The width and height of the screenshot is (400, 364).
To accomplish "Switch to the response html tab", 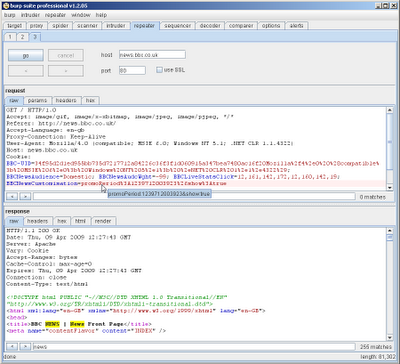I will [x=80, y=221].
